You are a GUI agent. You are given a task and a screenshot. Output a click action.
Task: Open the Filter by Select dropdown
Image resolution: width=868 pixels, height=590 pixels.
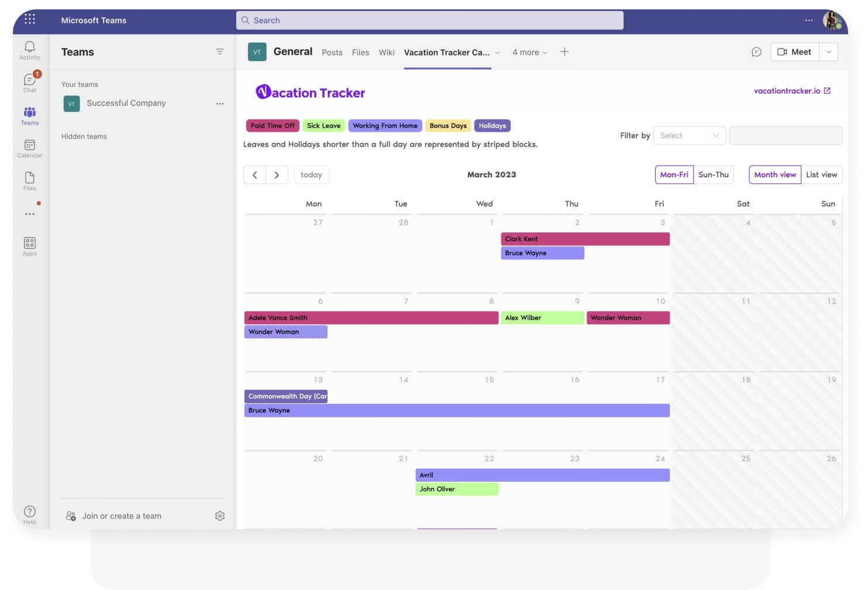coord(690,135)
